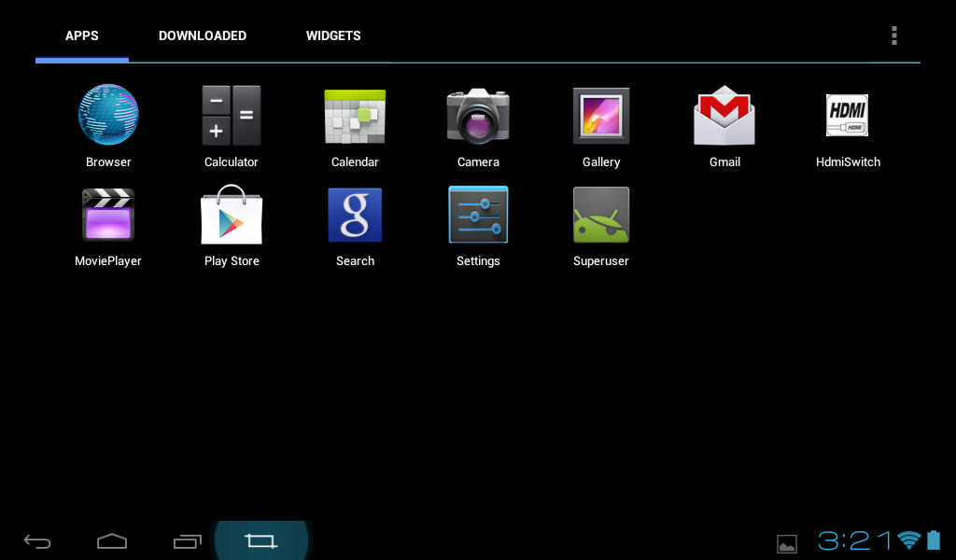Tap the battery status icon

(934, 539)
